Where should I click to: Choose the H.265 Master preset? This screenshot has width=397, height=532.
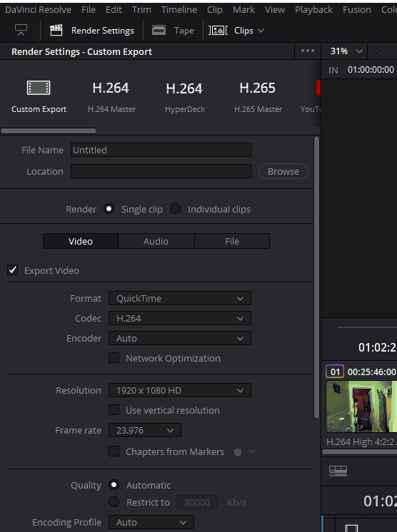click(x=258, y=96)
